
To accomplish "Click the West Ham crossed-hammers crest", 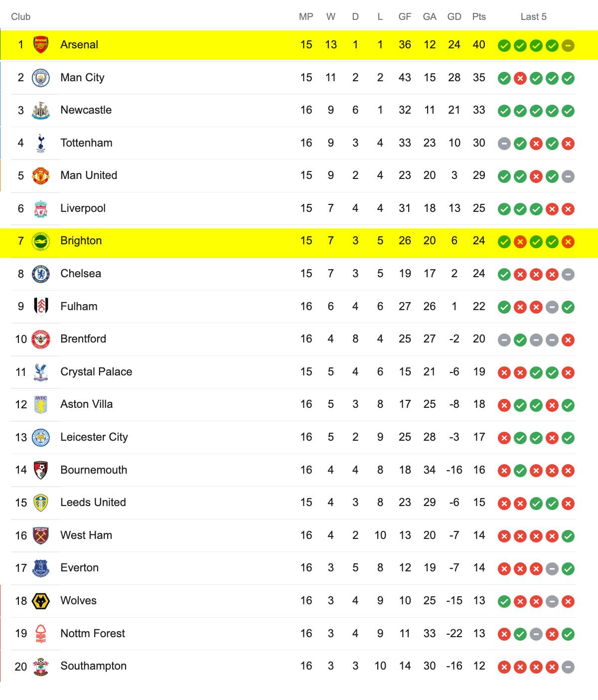I will (41, 535).
